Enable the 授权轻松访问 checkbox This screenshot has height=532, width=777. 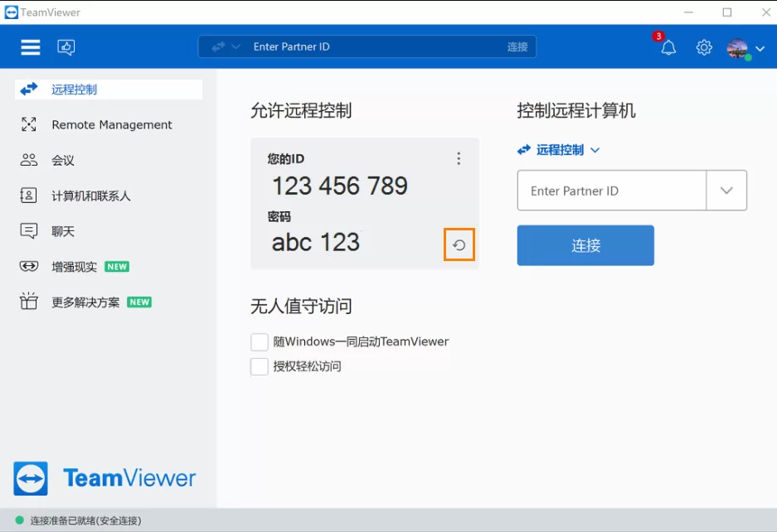pyautogui.click(x=259, y=366)
